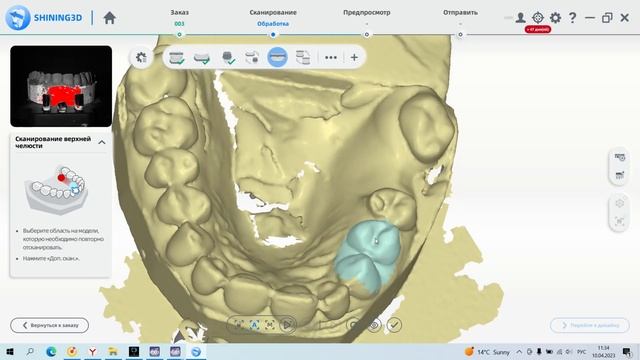Open the taskbar clock and date
The image size is (640, 360).
(x=603, y=351)
